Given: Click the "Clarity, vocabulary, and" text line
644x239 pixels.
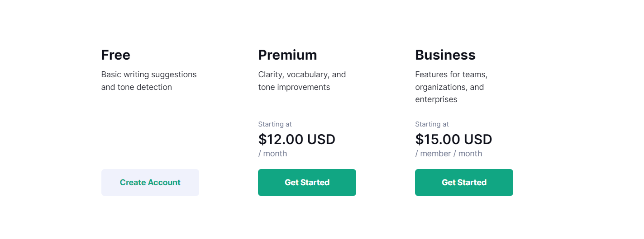Looking at the screenshot, I should pyautogui.click(x=302, y=75).
